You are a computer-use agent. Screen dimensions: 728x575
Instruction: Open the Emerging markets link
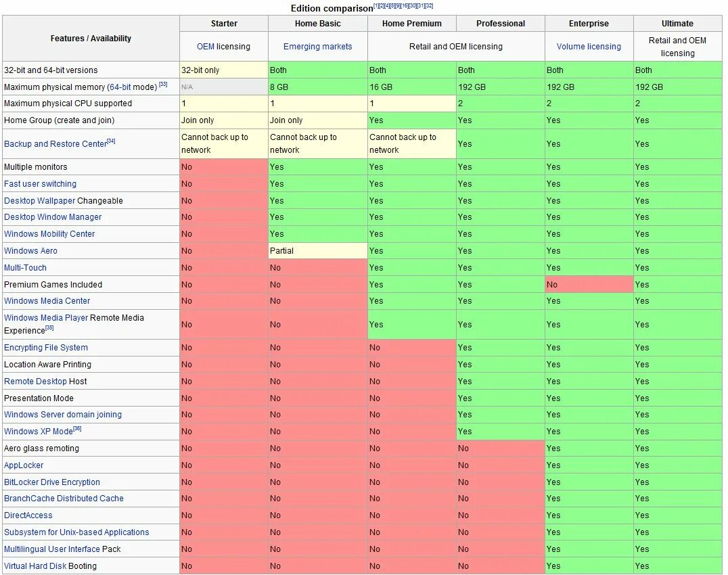pyautogui.click(x=317, y=47)
